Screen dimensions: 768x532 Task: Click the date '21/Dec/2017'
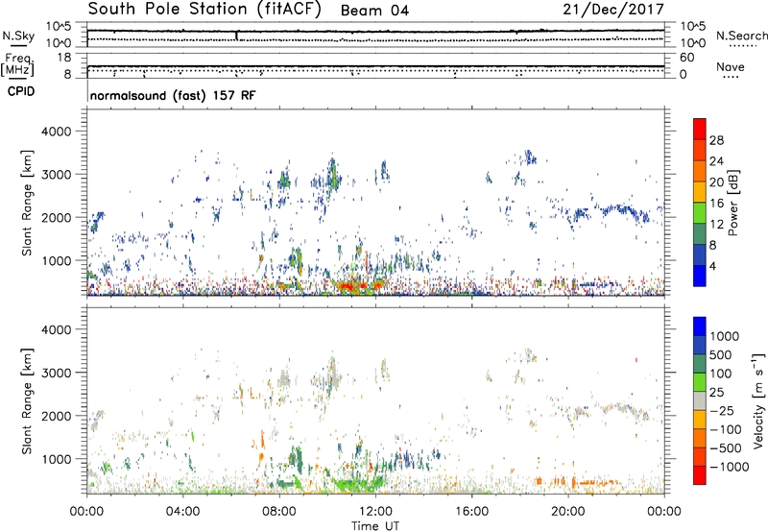[613, 9]
